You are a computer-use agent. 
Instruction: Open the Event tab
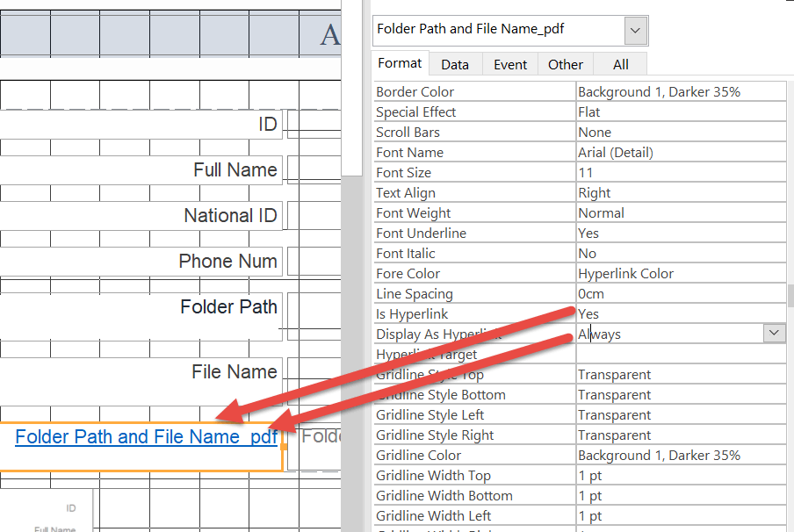pyautogui.click(x=510, y=65)
